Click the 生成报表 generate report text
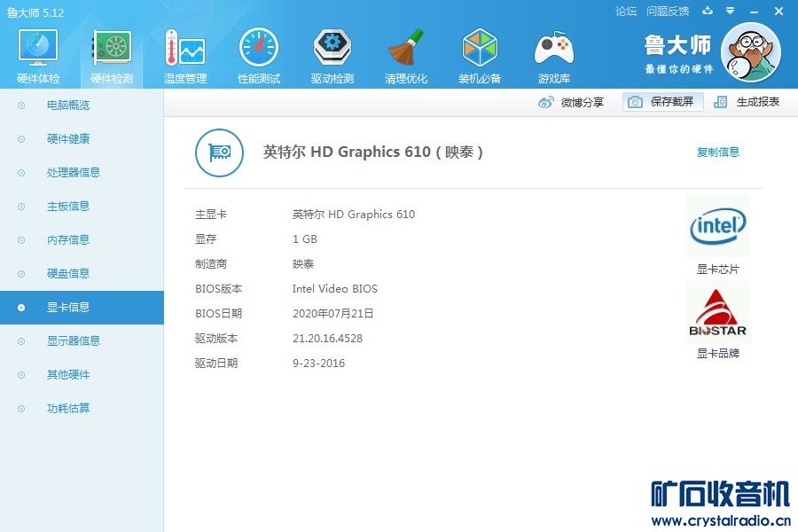Screen dimensions: 798x532 click(758, 102)
